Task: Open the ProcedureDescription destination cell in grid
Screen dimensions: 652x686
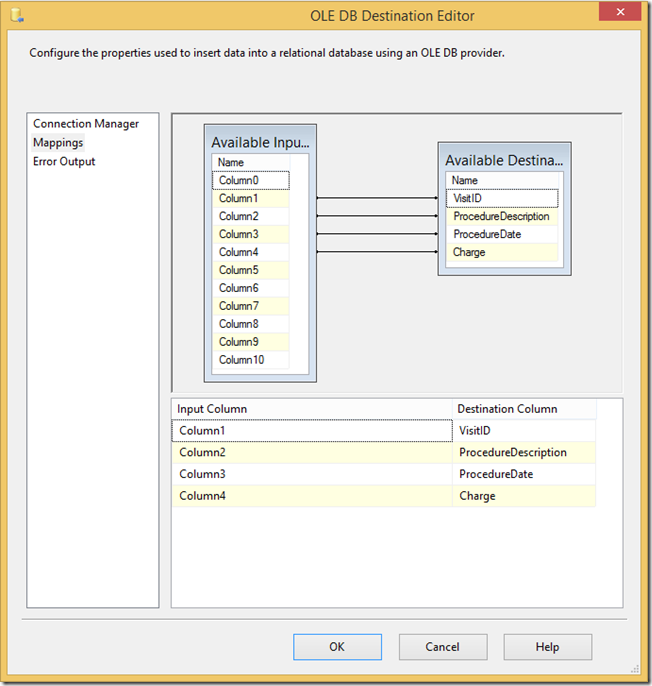Action: point(524,452)
